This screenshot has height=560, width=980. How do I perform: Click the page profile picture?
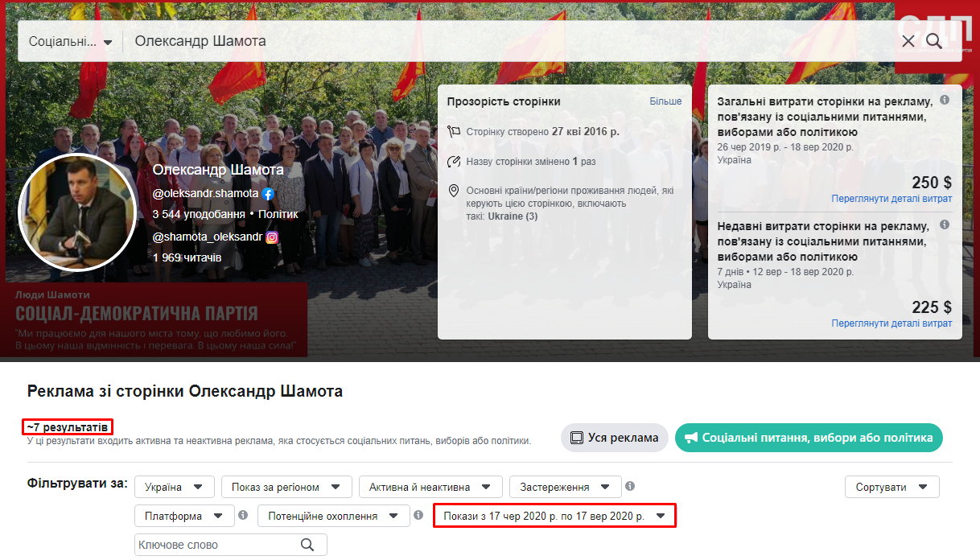pos(79,213)
